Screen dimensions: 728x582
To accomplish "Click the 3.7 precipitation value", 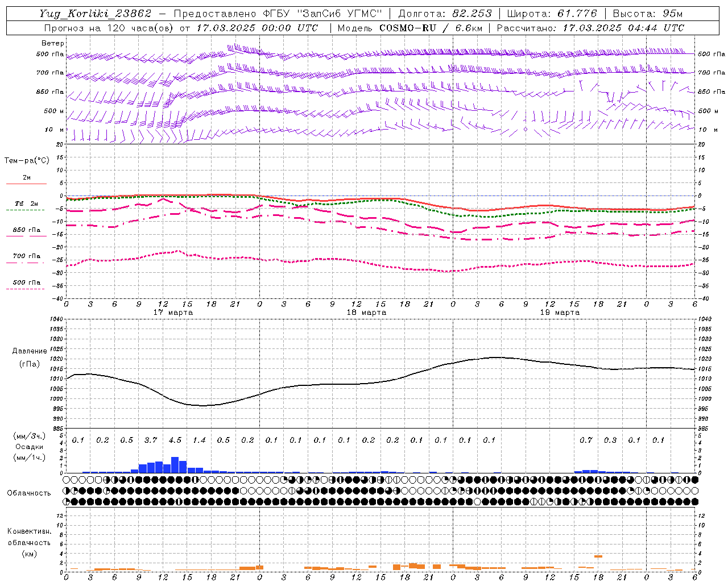I will (x=151, y=440).
